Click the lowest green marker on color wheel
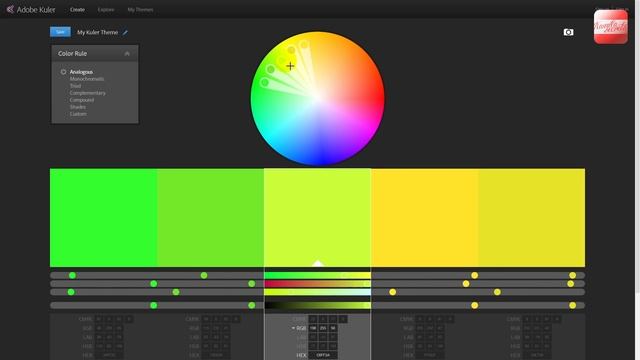Screen dimensions: 640x360 point(264,82)
